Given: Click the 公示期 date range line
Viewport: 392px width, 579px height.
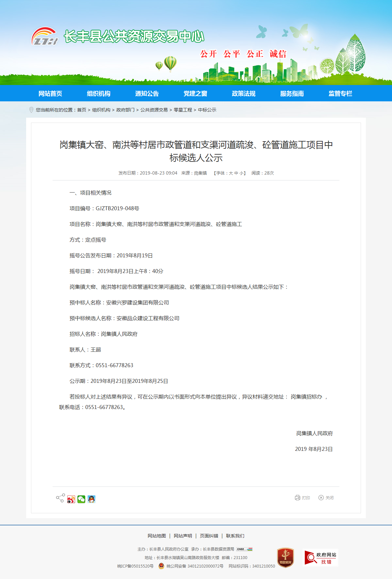Looking at the screenshot, I should pyautogui.click(x=119, y=381).
